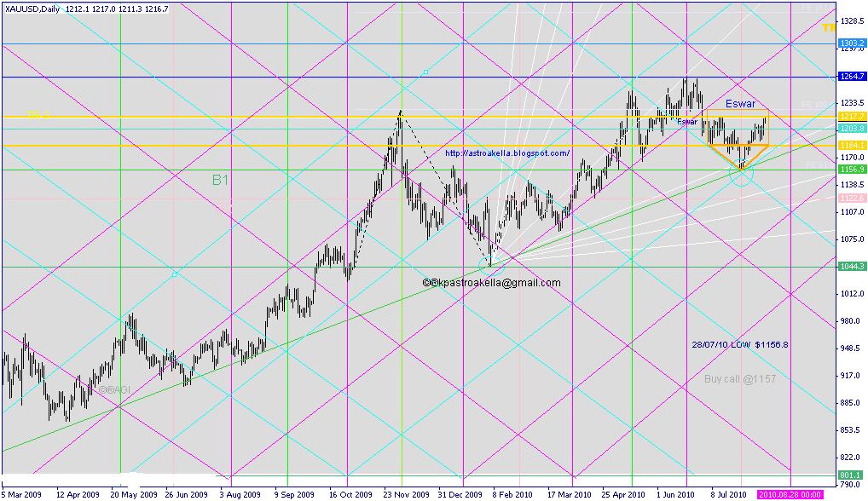The width and height of the screenshot is (868, 501).
Task: Click the 1233.5 price scale value
Action: pyautogui.click(x=852, y=103)
